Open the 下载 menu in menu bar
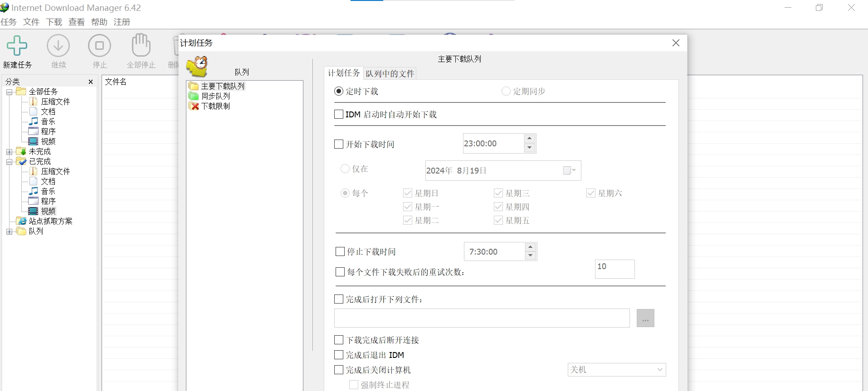The height and width of the screenshot is (391, 868). coord(54,22)
